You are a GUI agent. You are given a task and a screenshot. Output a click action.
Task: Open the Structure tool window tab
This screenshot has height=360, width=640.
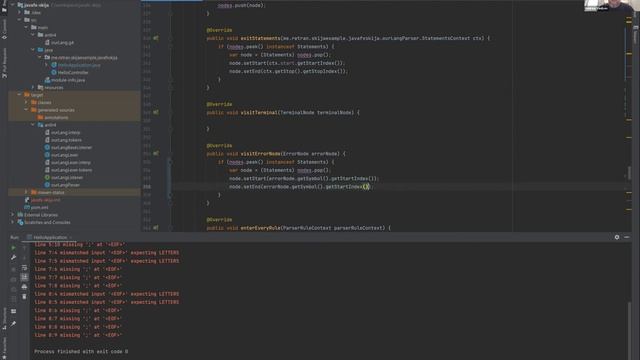point(4,318)
